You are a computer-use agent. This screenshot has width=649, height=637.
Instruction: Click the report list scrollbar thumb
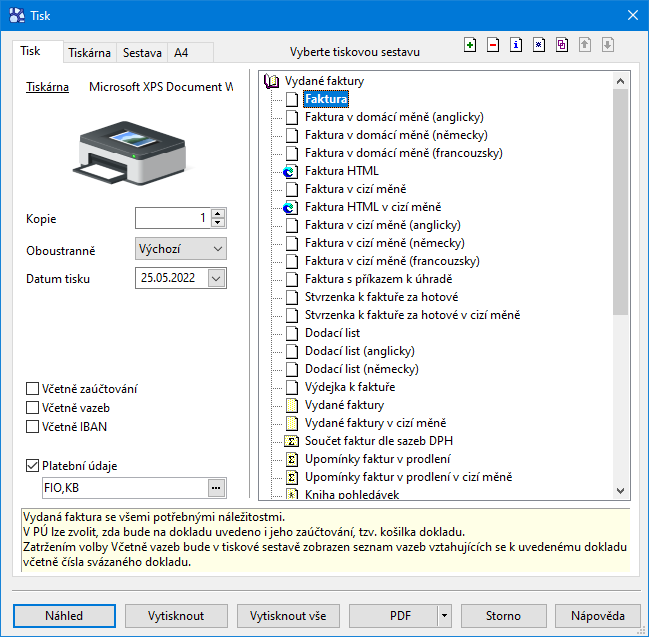(620, 202)
